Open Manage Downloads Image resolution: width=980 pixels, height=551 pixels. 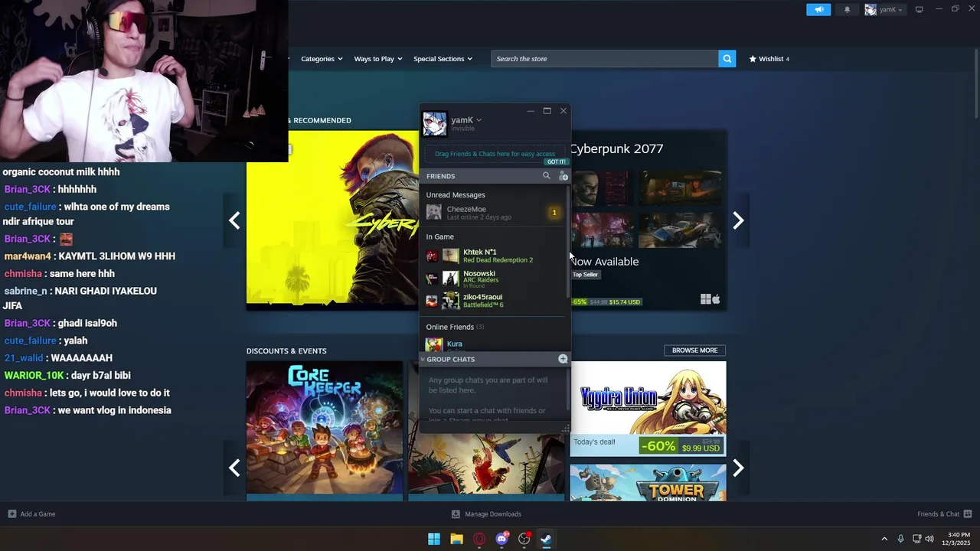point(486,514)
